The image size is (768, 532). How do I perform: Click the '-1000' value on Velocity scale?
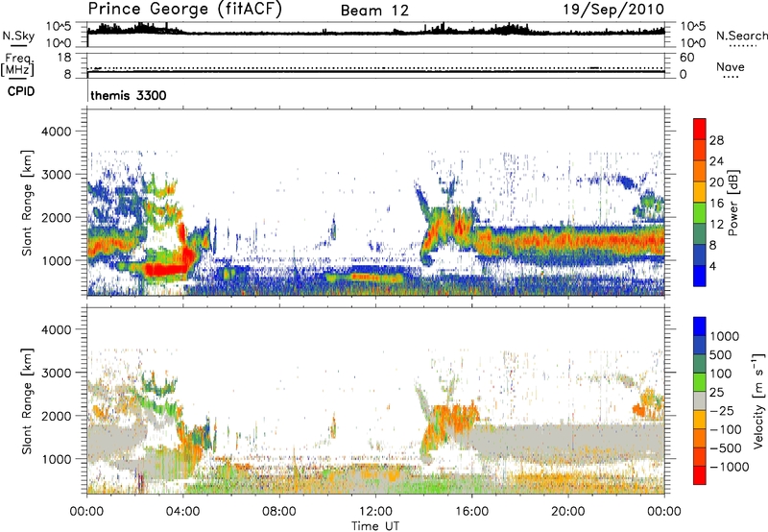[x=729, y=467]
